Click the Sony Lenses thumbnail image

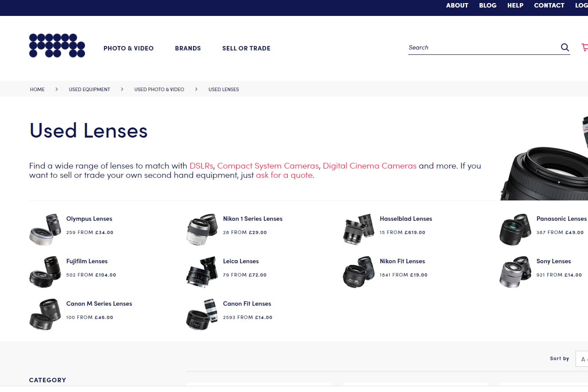click(x=515, y=272)
